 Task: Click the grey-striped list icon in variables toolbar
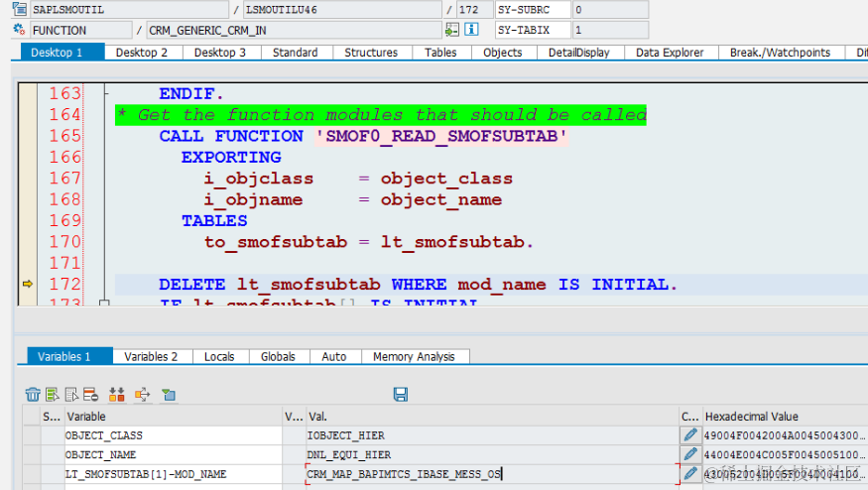71,394
